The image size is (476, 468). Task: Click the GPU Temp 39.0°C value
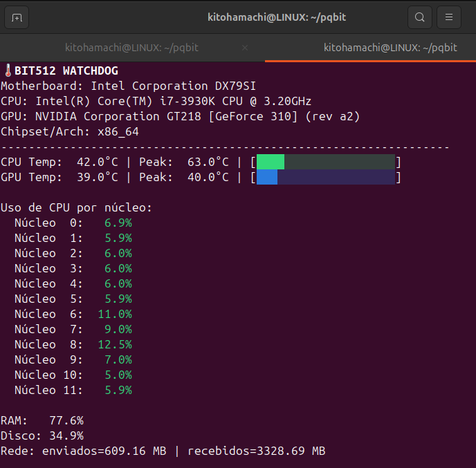tap(98, 177)
